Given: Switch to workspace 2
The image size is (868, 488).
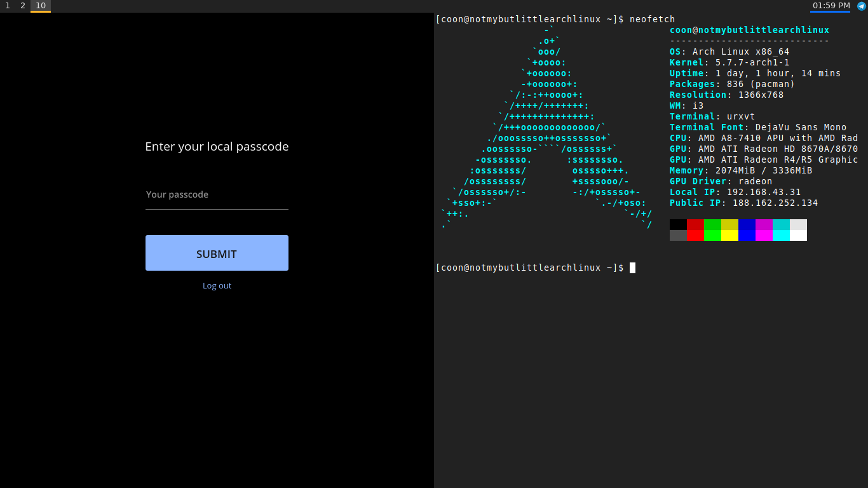Looking at the screenshot, I should [x=23, y=6].
